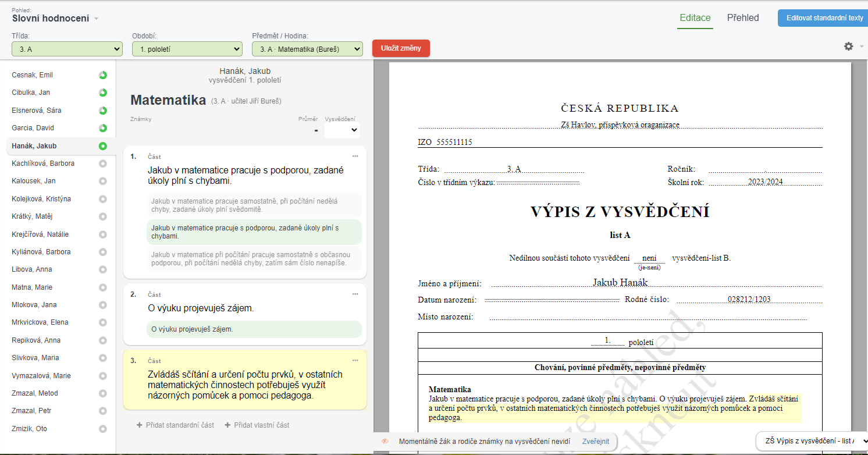Click the 'Matematika' heading in the preview
The image size is (868, 455).
pos(450,389)
